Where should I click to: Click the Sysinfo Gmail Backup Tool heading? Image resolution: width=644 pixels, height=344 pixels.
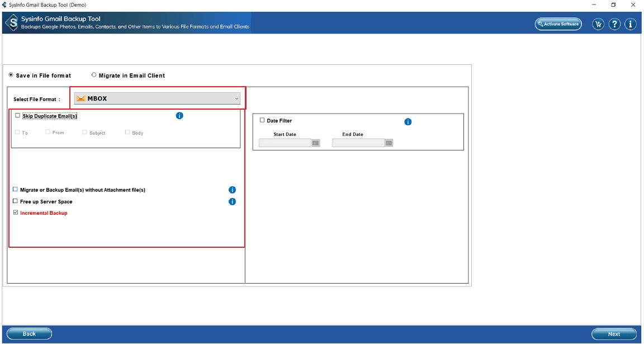point(61,19)
